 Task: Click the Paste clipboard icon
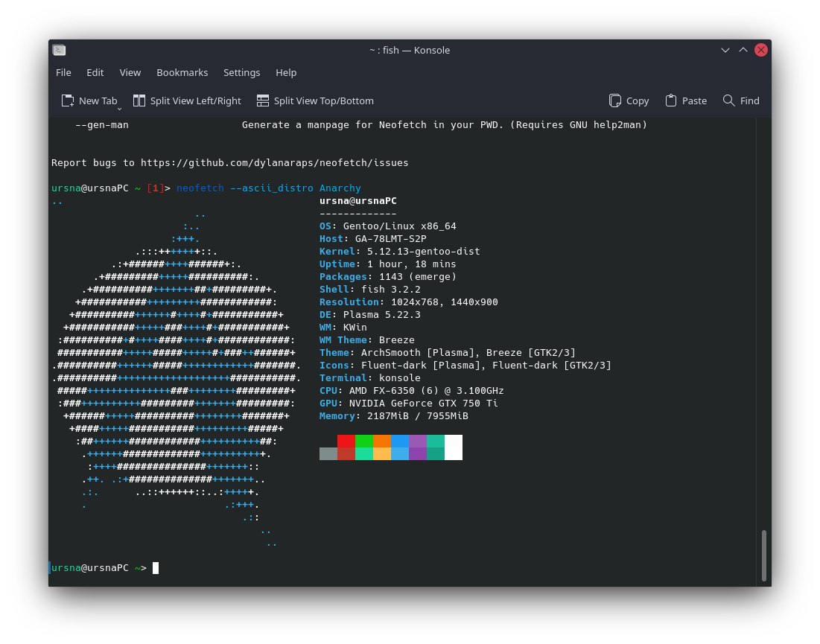coord(671,101)
